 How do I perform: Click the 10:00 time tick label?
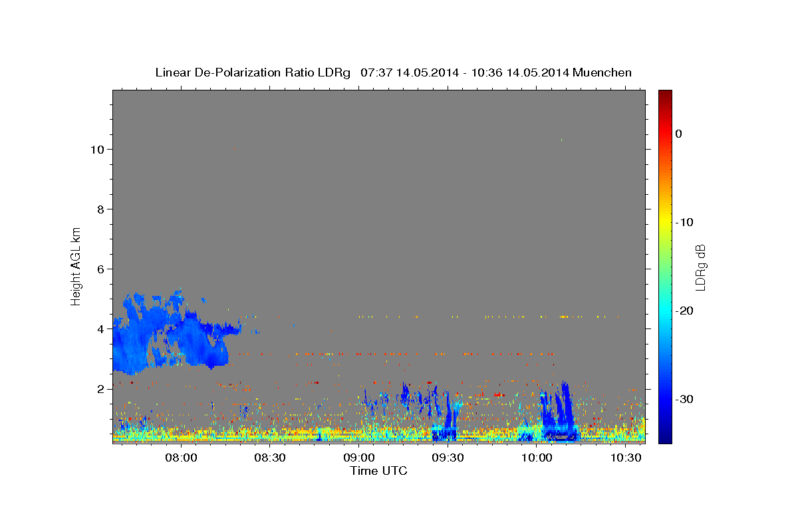coord(537,458)
